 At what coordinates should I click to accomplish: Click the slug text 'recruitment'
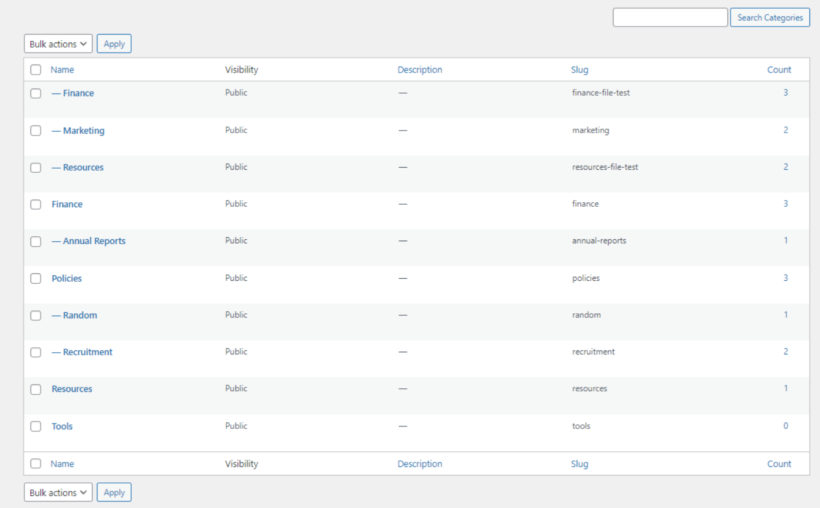pyautogui.click(x=593, y=352)
